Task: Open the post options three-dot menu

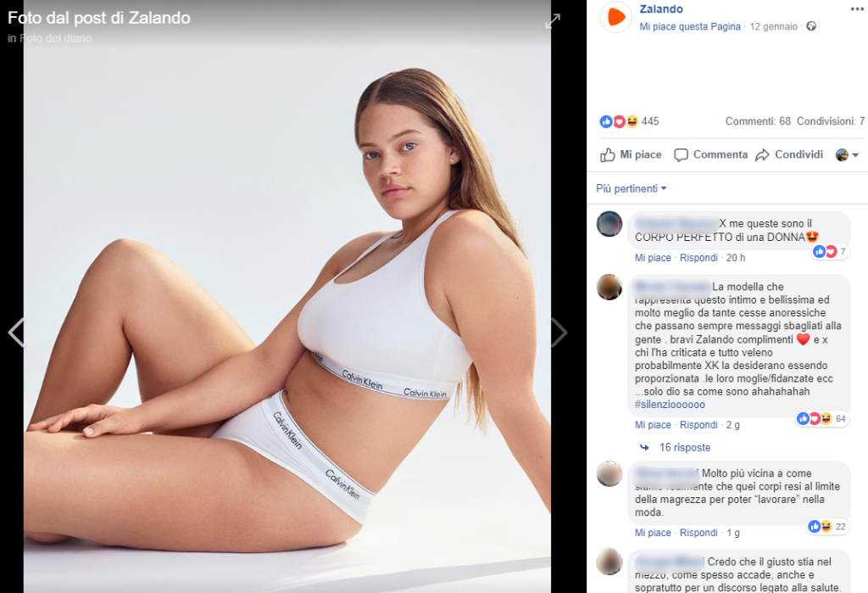Action: click(856, 9)
